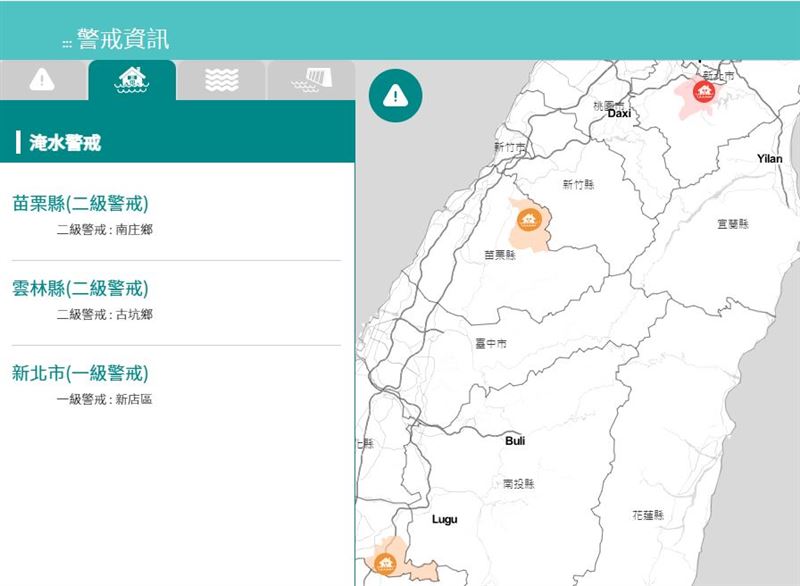Click the 一級警戒 : 新店區 entry
The height and width of the screenshot is (586, 800).
(107, 401)
